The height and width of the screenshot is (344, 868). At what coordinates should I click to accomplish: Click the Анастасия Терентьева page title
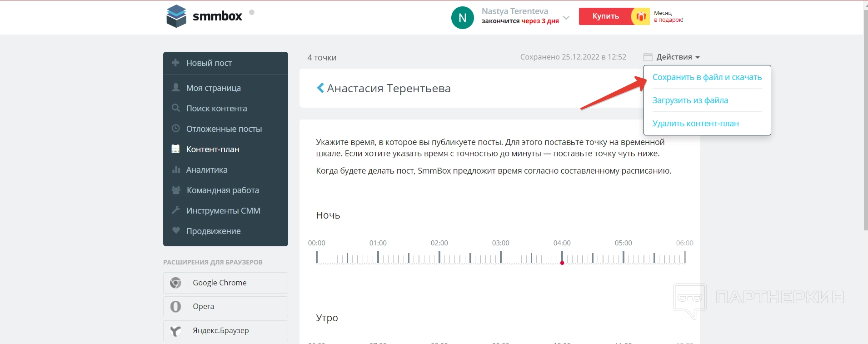[x=389, y=88]
